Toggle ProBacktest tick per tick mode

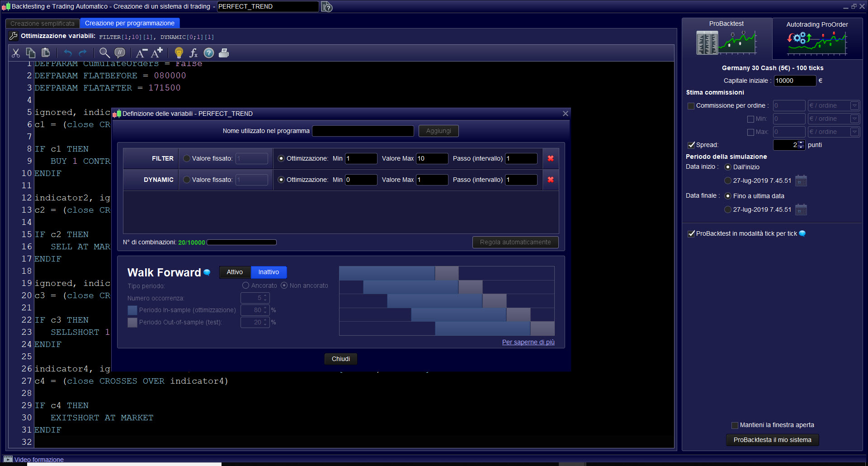pos(691,234)
